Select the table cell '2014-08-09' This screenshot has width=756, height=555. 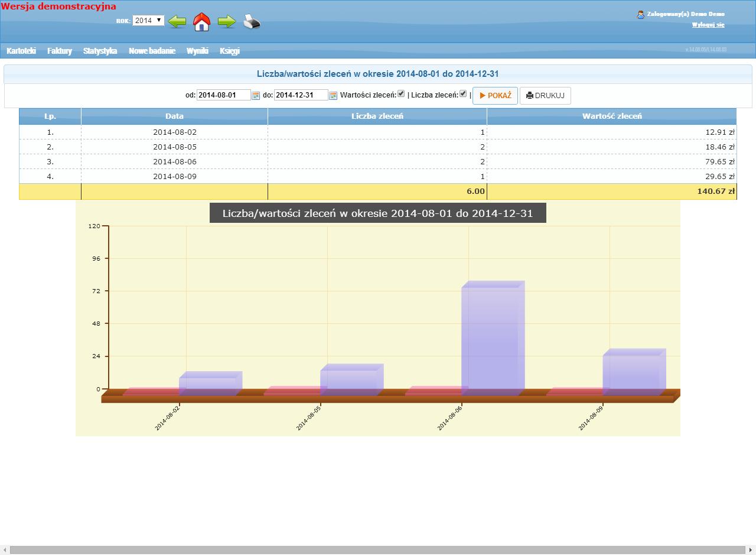[x=175, y=177]
